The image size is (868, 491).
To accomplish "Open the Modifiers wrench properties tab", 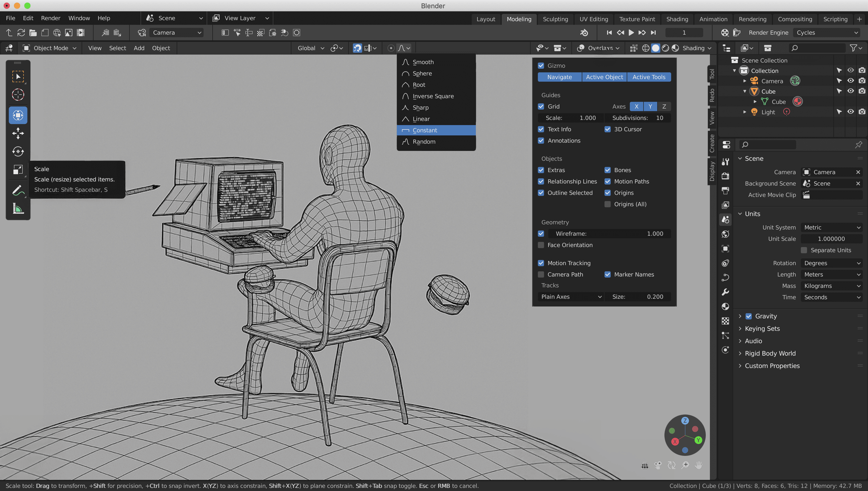I will [725, 292].
